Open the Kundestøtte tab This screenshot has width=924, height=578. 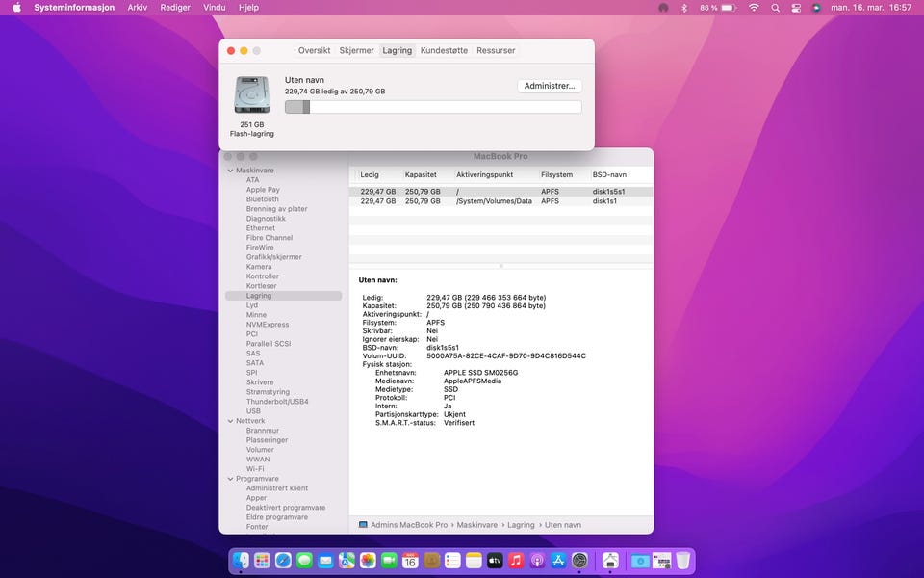coord(444,50)
